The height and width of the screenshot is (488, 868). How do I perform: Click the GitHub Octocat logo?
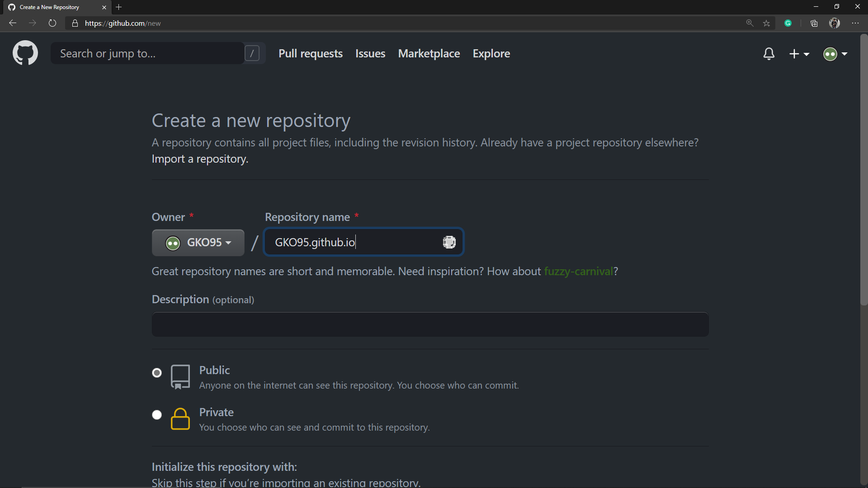(25, 53)
